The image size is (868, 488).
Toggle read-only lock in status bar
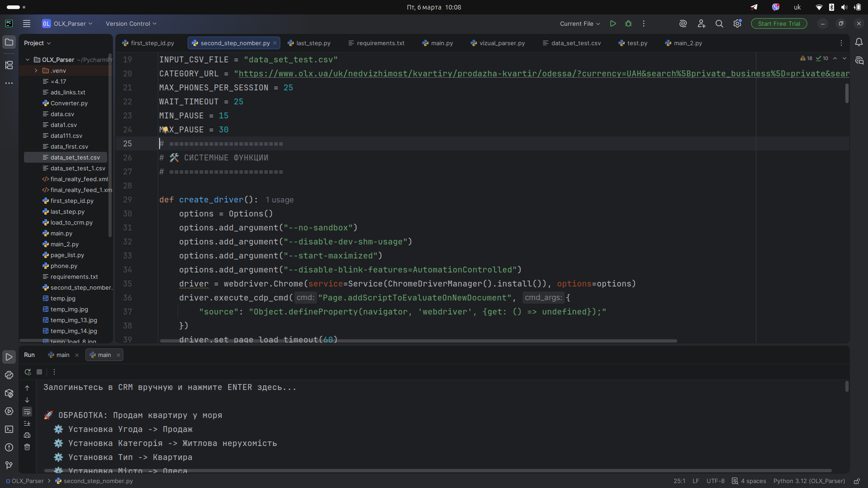857,481
